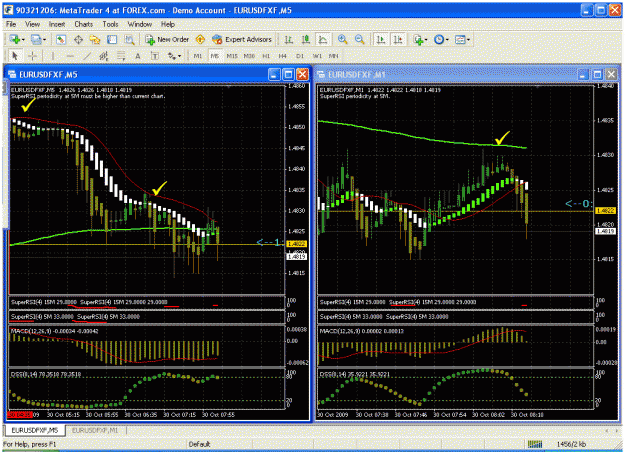
Task: Open the Navigator folder icon
Action: pos(95,39)
